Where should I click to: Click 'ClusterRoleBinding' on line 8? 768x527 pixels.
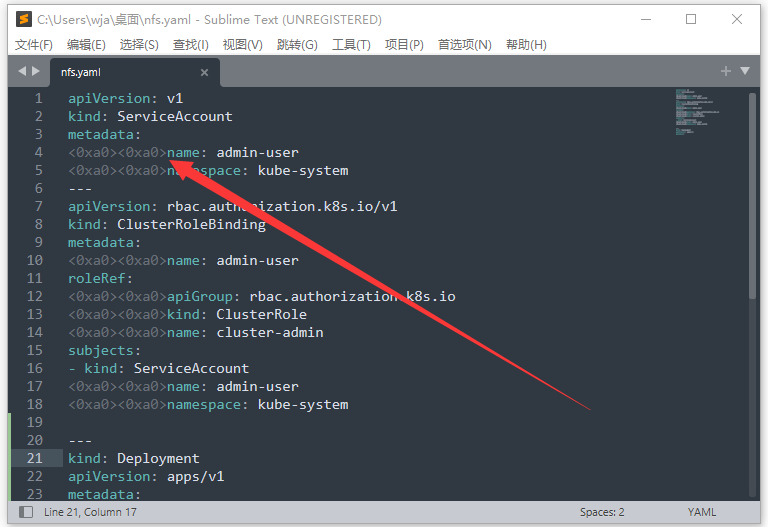192,225
